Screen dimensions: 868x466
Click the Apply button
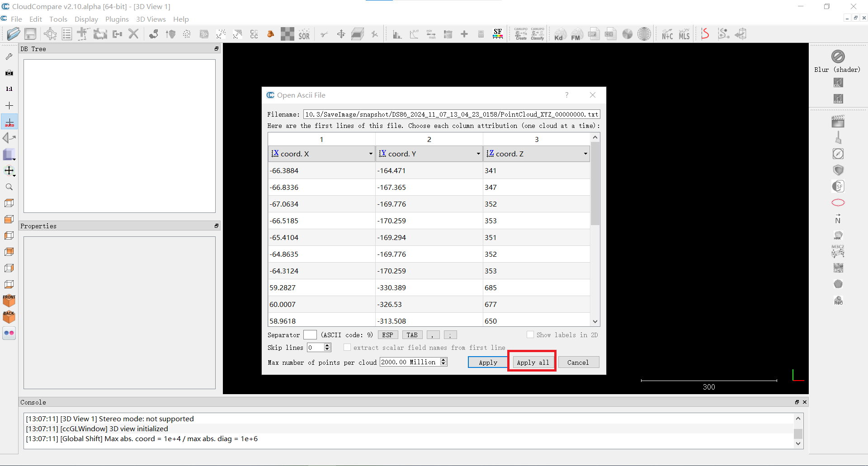click(488, 362)
